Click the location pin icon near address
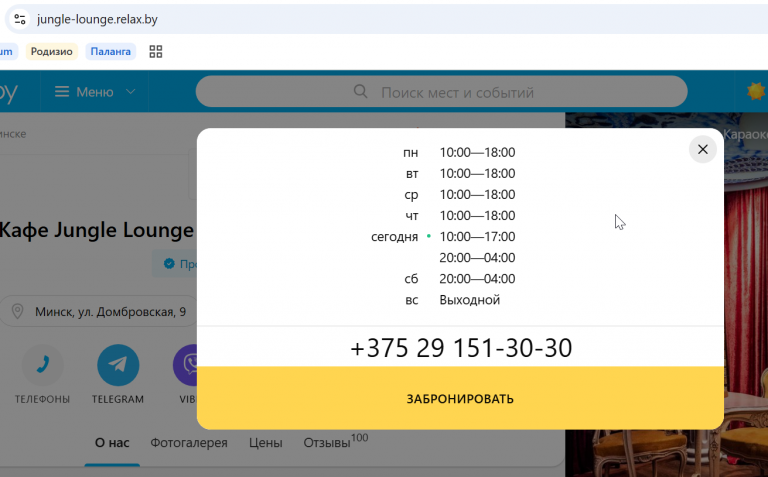Screen dimensions: 768x477 coord(18,311)
